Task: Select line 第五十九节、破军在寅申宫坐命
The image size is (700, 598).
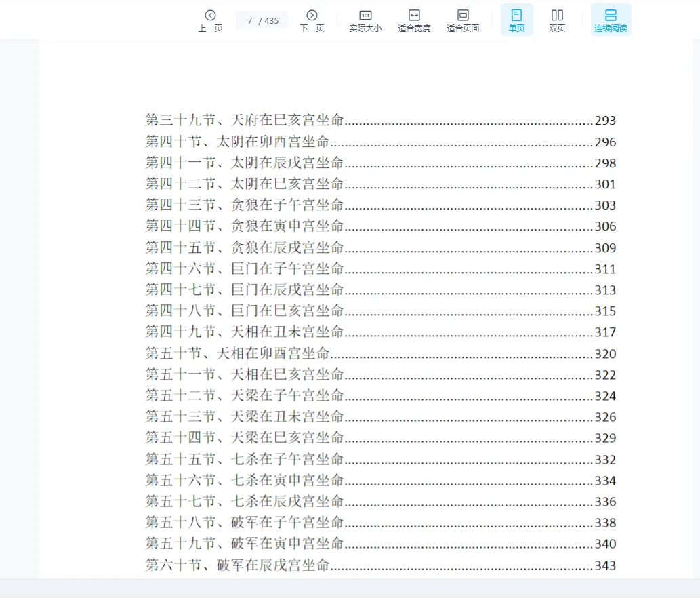Action: (381, 544)
